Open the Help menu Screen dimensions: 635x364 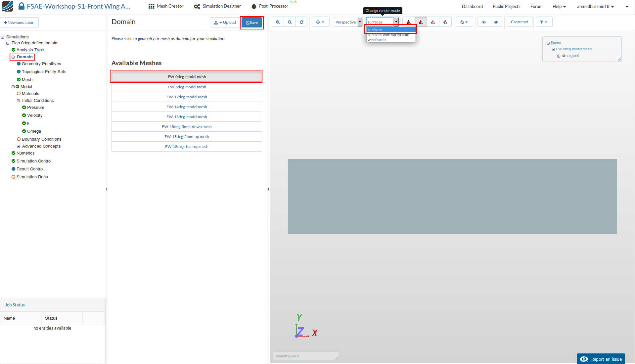pos(559,6)
